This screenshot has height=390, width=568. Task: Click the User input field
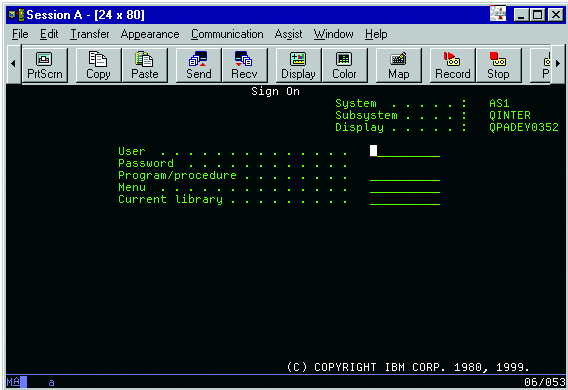click(405, 151)
